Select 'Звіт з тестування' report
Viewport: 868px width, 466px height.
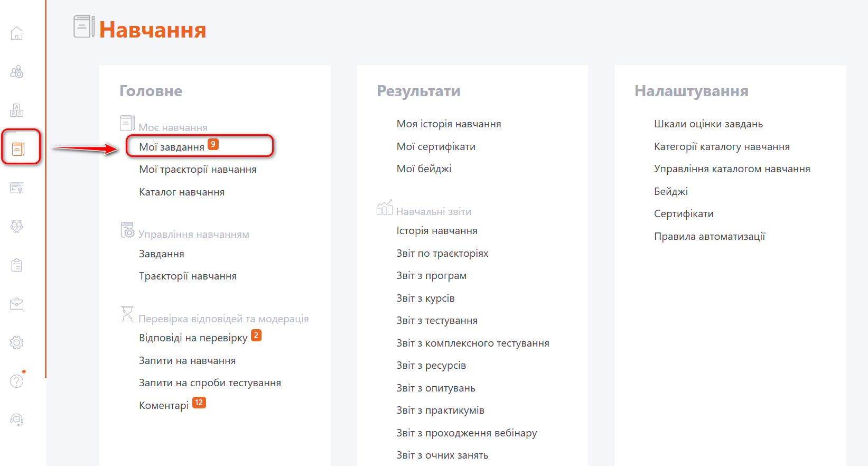[437, 321]
